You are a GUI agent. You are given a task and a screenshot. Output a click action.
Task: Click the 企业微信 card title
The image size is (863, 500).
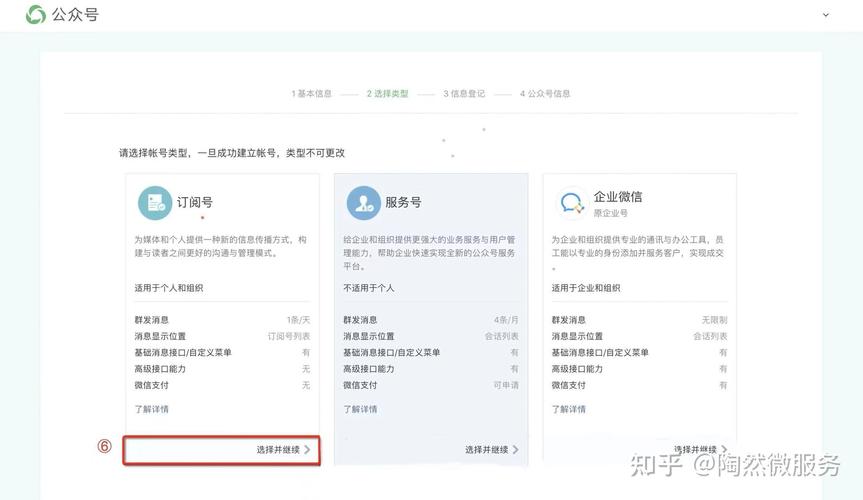[x=618, y=197]
